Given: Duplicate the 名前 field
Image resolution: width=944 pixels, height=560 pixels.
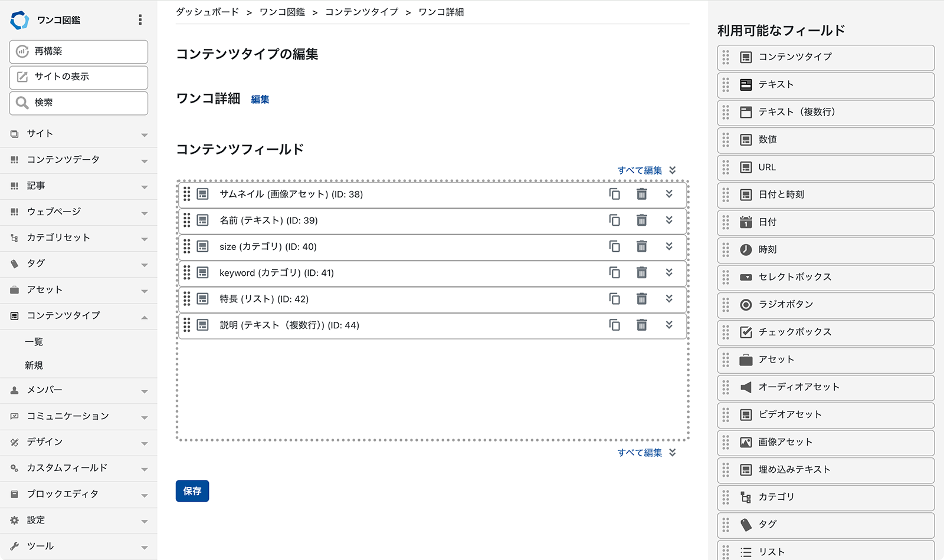Looking at the screenshot, I should pos(614,220).
